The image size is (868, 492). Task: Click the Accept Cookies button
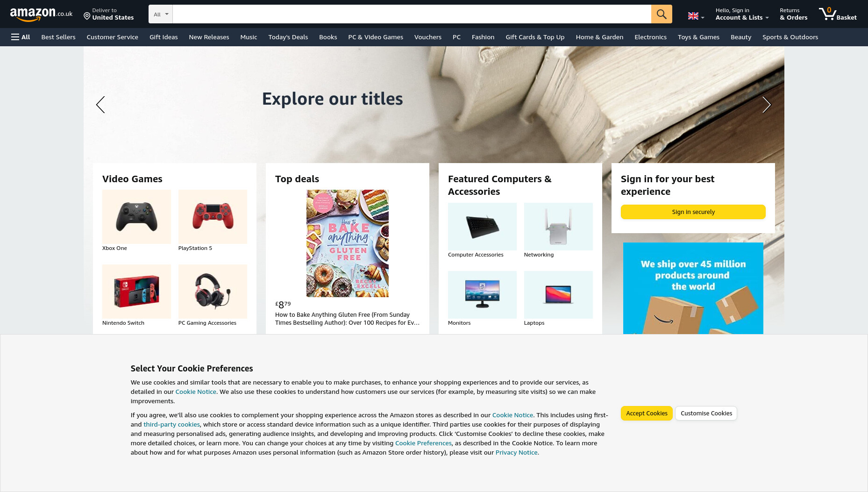tap(647, 413)
